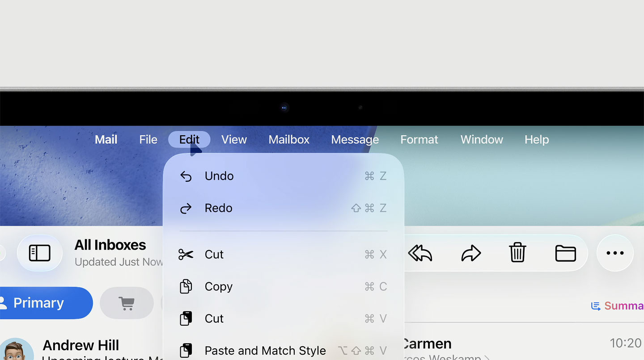
Task: Click the 10:20 timestamp
Action: (627, 343)
